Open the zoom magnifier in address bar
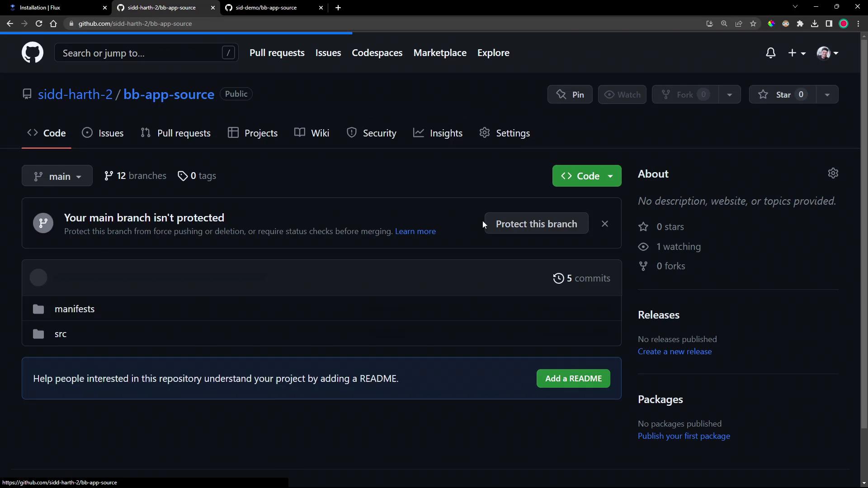 [724, 23]
